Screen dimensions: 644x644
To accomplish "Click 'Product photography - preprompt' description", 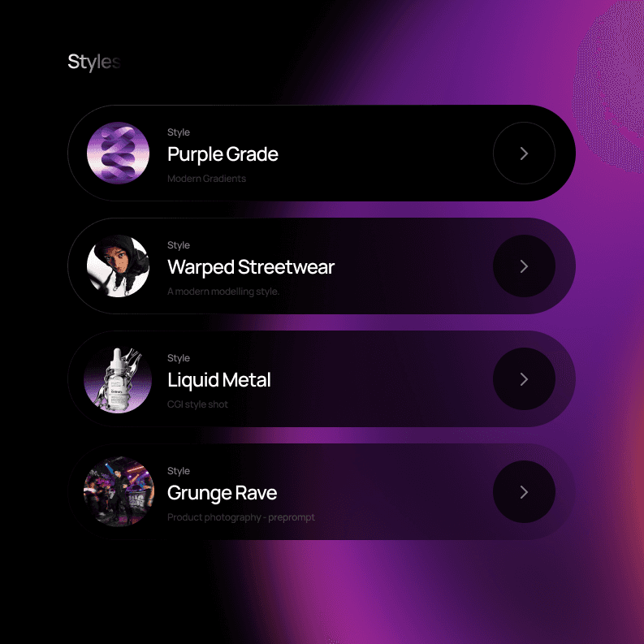I will (x=241, y=517).
